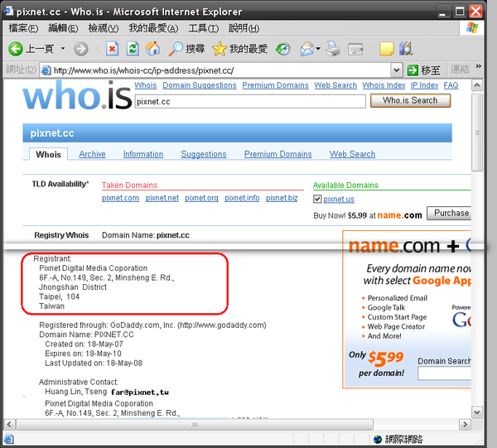
Task: Click the who.is site logo
Action: point(77,96)
